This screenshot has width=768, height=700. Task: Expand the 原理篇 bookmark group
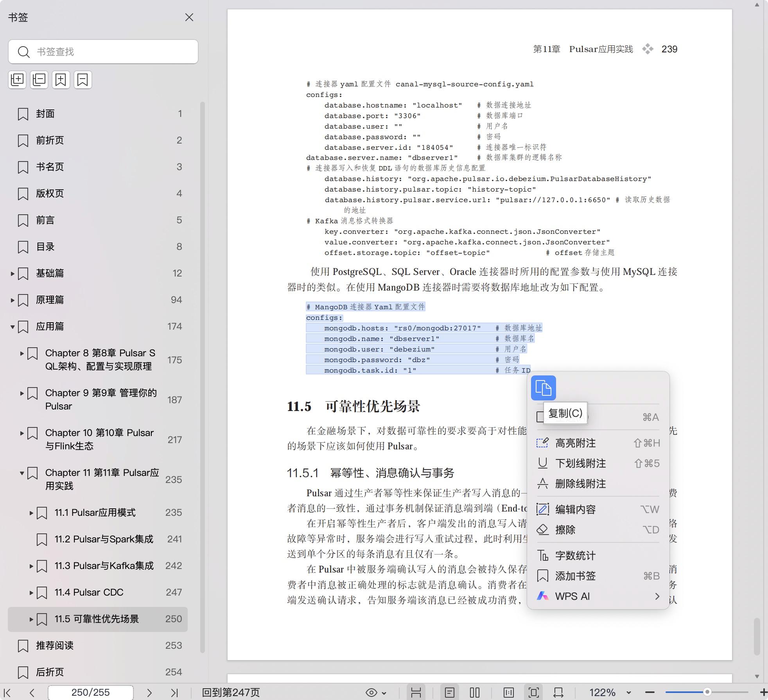pyautogui.click(x=13, y=300)
